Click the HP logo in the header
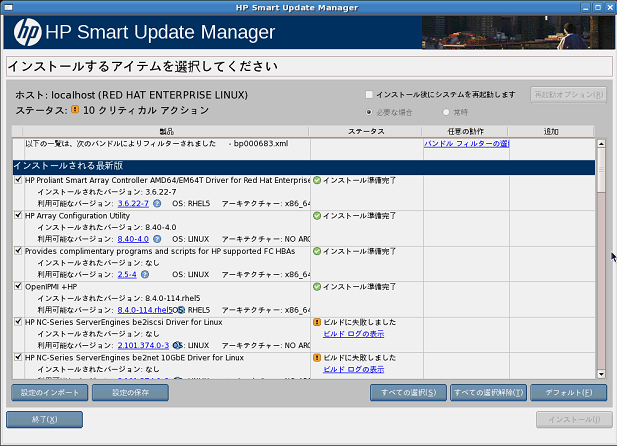 coord(27,33)
